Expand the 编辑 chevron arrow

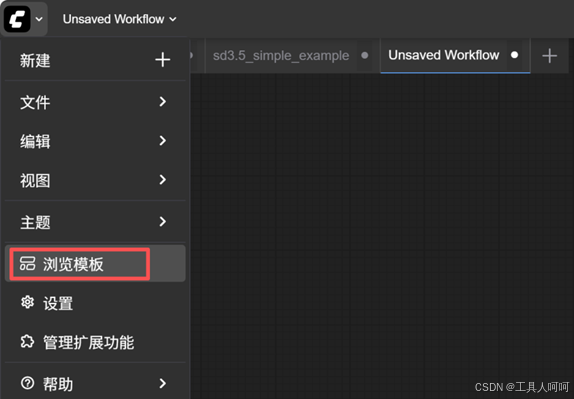163,141
